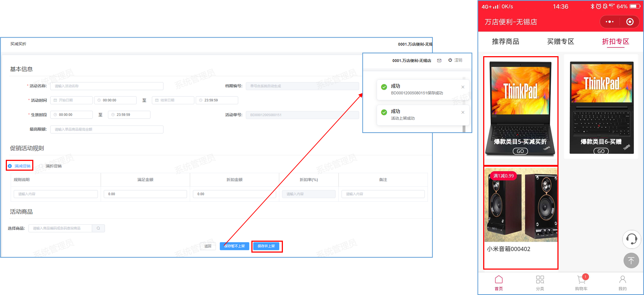Click the 最高限额 input field
Viewport: 644px width, 295px height.
(107, 129)
